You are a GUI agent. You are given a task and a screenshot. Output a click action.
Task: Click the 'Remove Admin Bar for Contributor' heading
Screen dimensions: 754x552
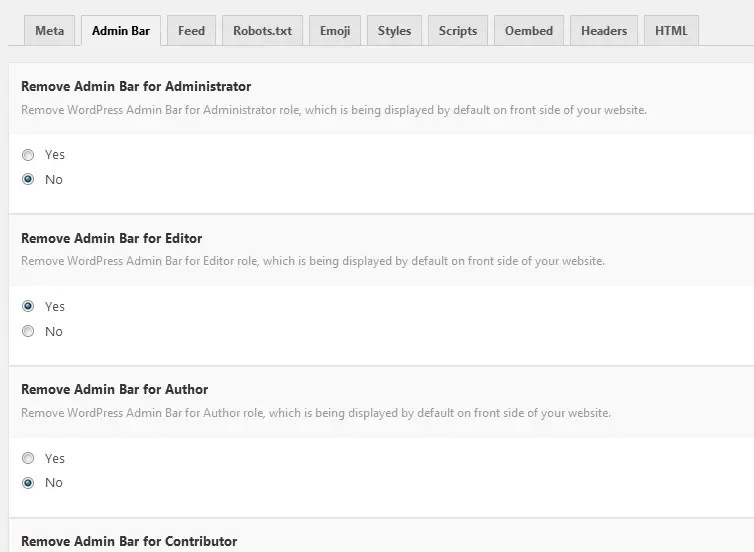tap(129, 541)
